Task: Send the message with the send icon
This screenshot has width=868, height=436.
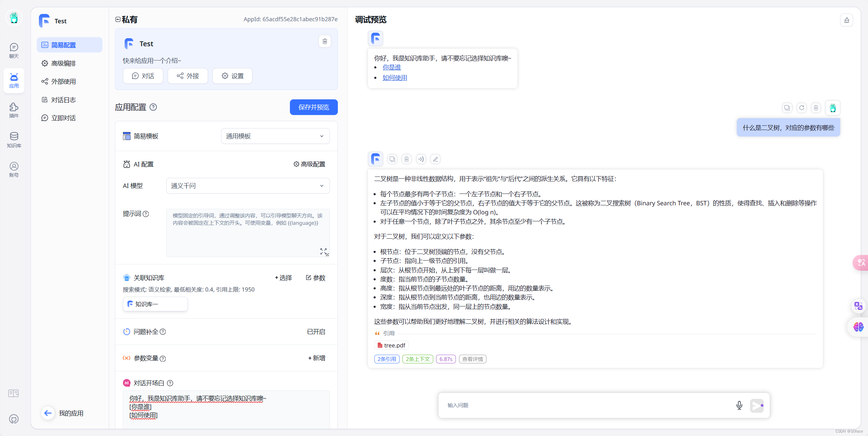Action: click(x=757, y=405)
